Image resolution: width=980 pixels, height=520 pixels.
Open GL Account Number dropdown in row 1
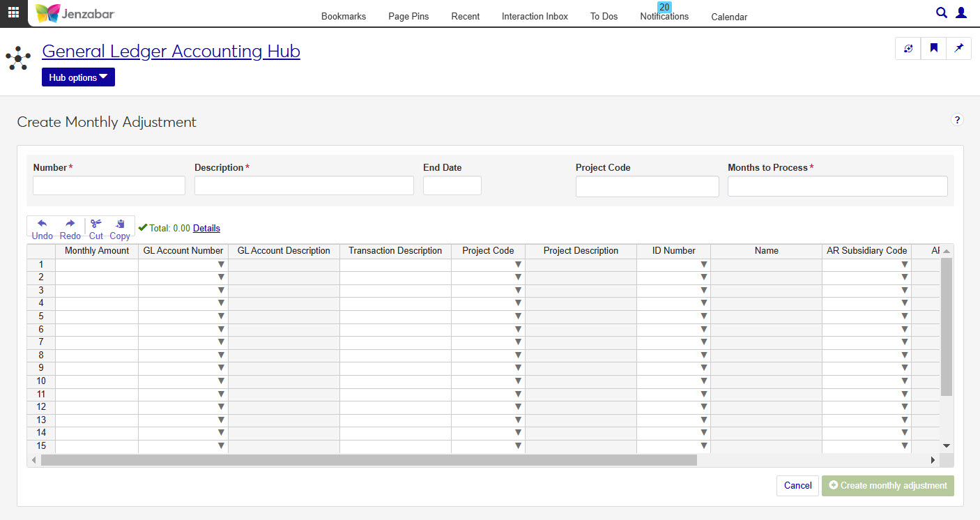pos(221,264)
